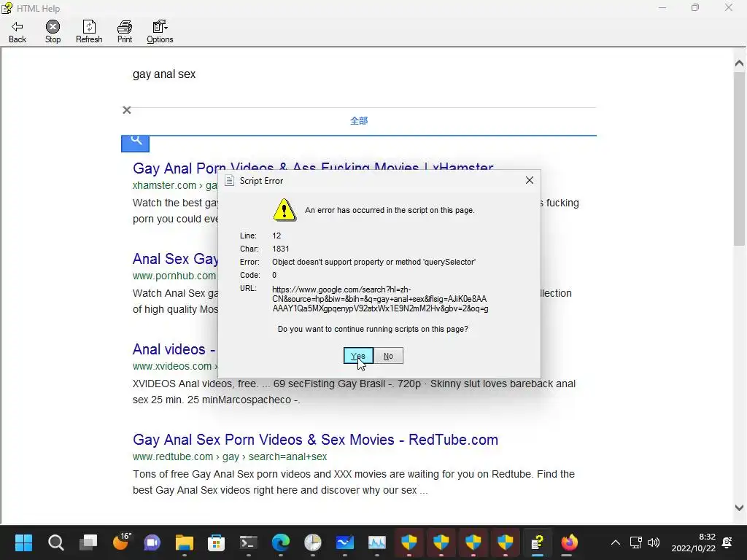Open the volume control tray icon
The image size is (747, 560).
[654, 542]
